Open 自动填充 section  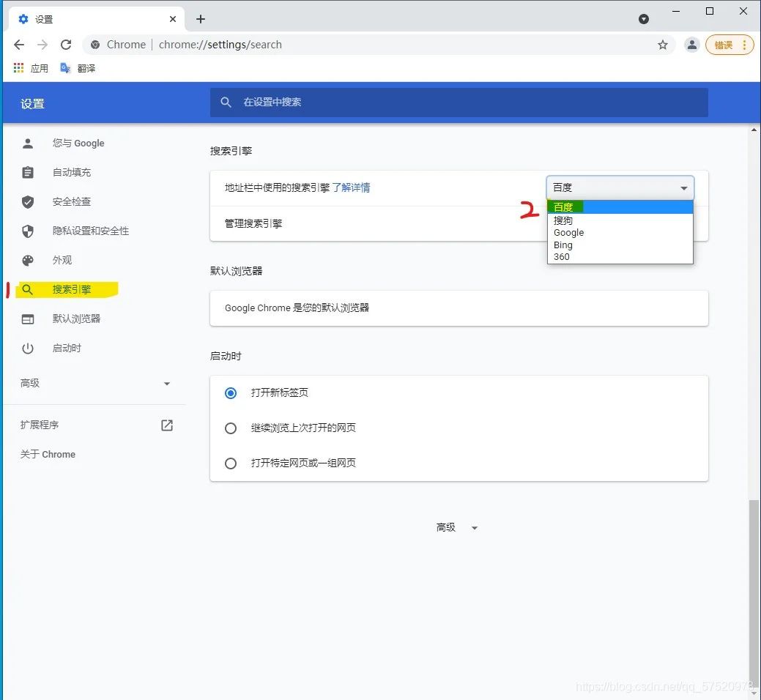coord(72,172)
